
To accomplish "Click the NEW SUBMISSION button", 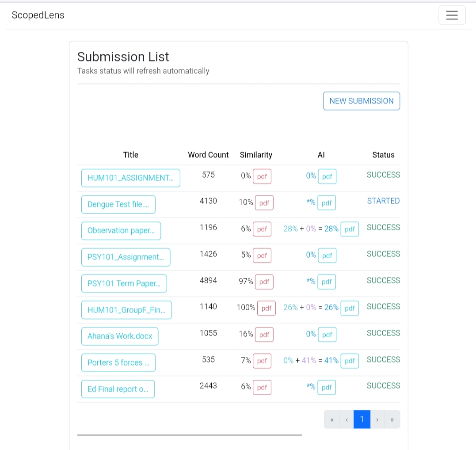I will 361,101.
